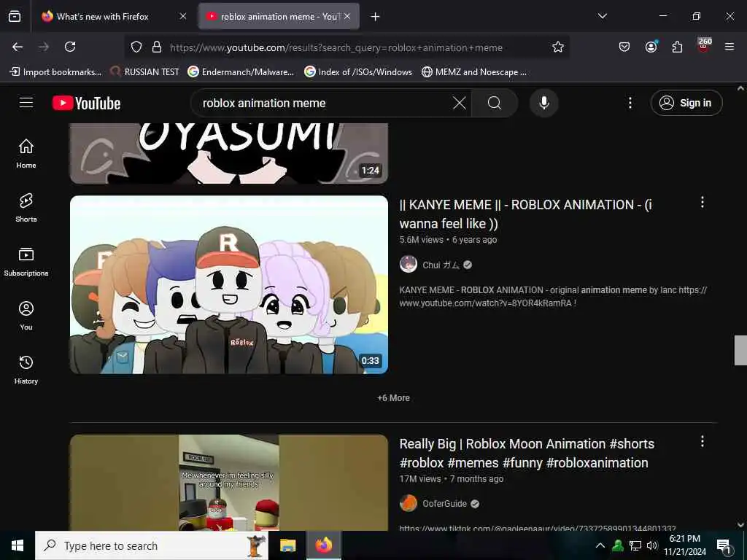The height and width of the screenshot is (560, 747).
Task: Click the Sign in button
Action: [686, 103]
